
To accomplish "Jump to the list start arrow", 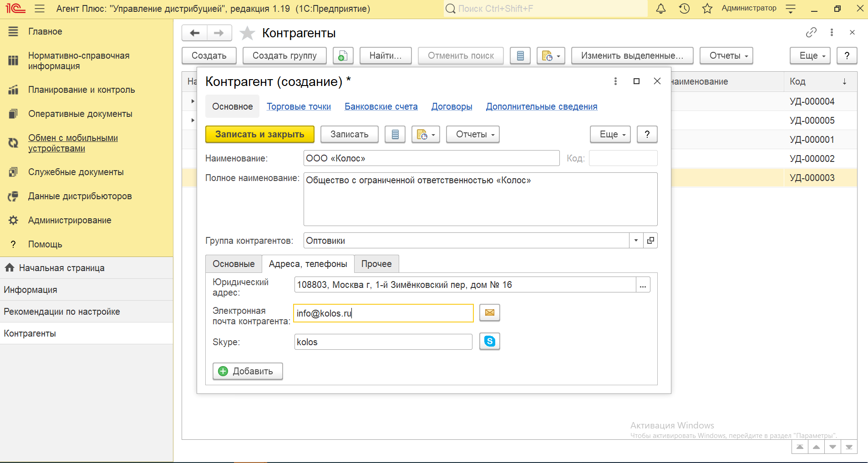I will [800, 447].
